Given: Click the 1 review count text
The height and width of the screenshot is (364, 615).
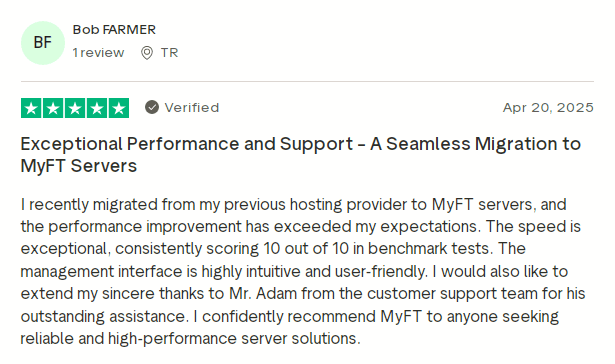Looking at the screenshot, I should click(98, 53).
